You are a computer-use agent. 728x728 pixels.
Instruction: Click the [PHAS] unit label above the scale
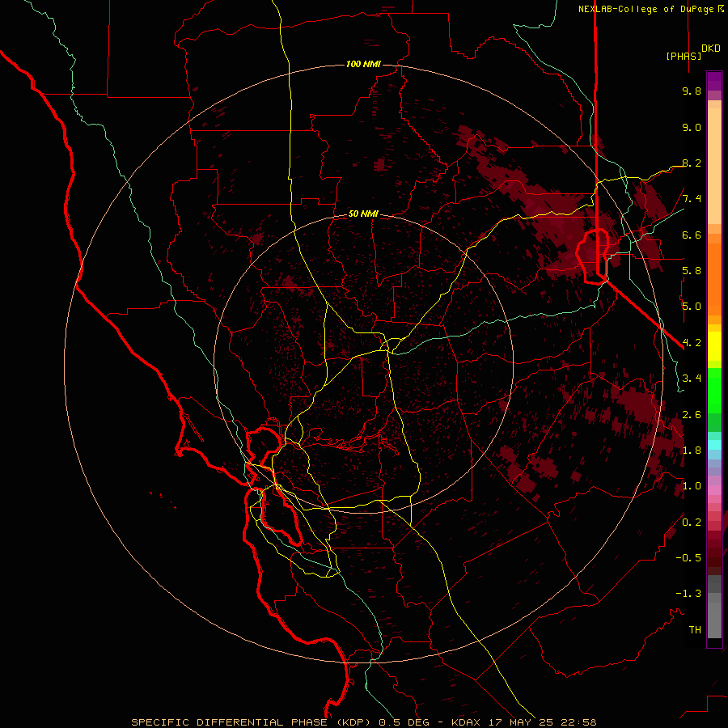pos(684,56)
